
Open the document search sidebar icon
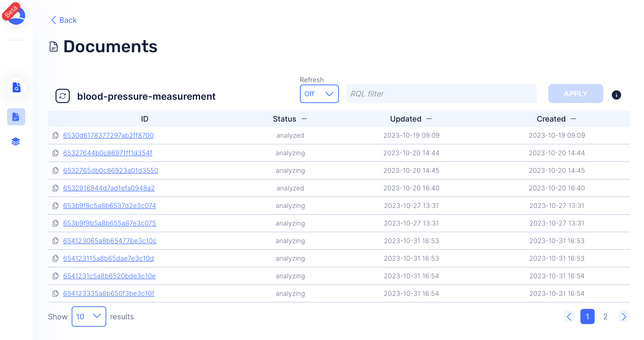tap(16, 87)
